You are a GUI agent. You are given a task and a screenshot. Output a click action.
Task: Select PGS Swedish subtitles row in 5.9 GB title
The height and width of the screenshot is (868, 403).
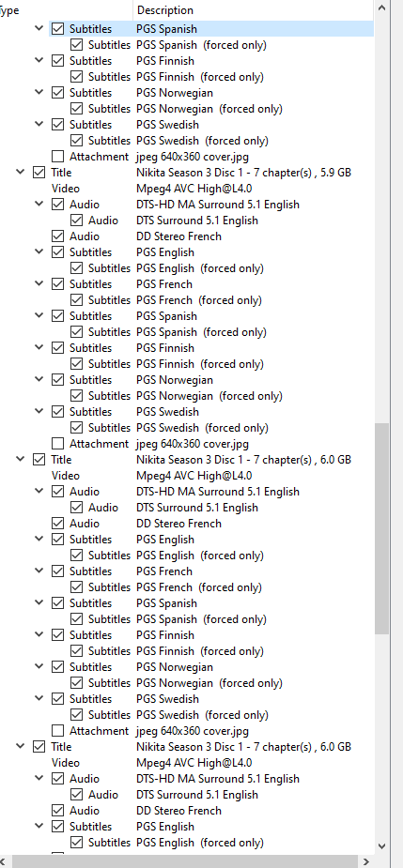[187, 412]
